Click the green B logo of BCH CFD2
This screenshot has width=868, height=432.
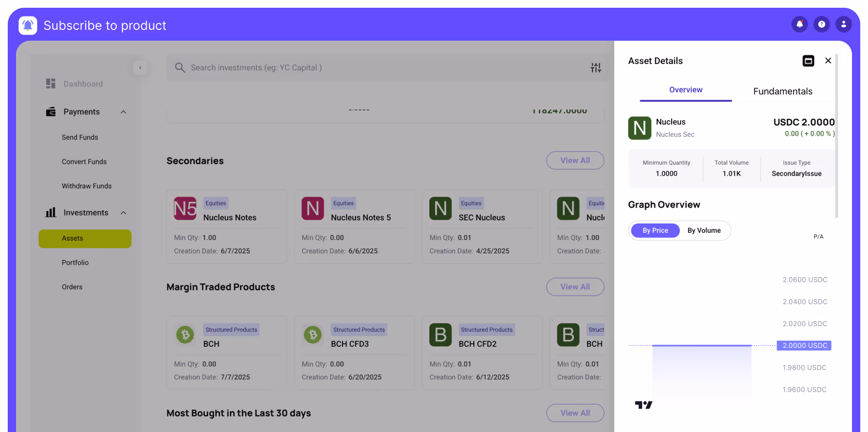(440, 335)
